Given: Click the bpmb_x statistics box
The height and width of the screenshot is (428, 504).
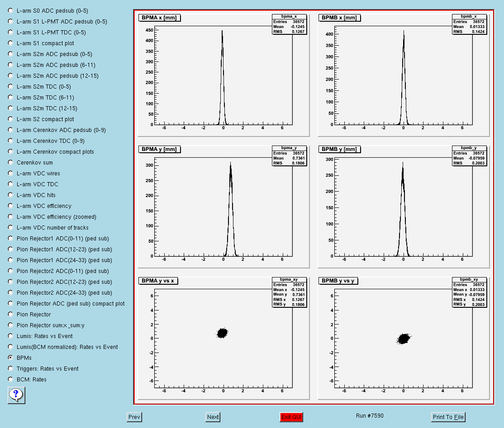Looking at the screenshot, I should (x=469, y=24).
